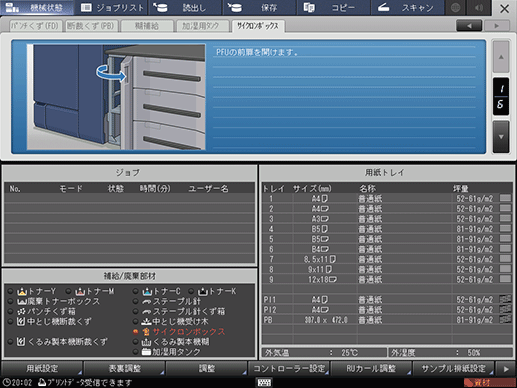Click the 外湿度 50% humidity readout
The image size is (517, 388).
tap(451, 353)
